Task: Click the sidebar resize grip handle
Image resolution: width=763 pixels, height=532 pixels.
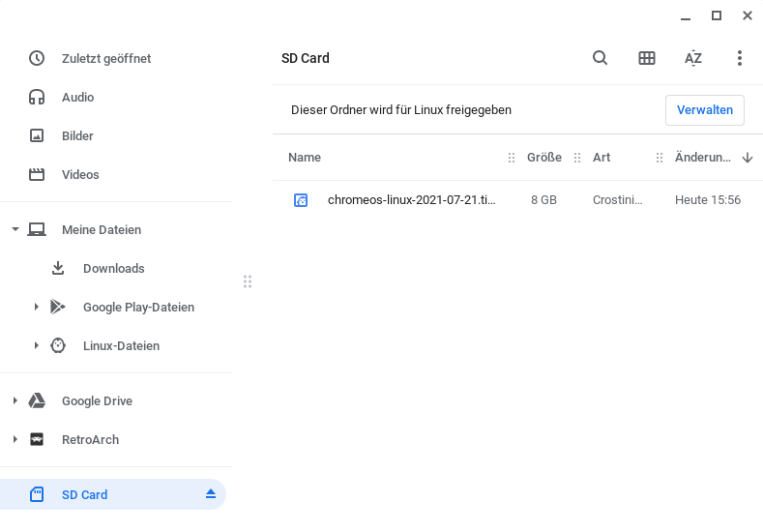Action: 248,281
